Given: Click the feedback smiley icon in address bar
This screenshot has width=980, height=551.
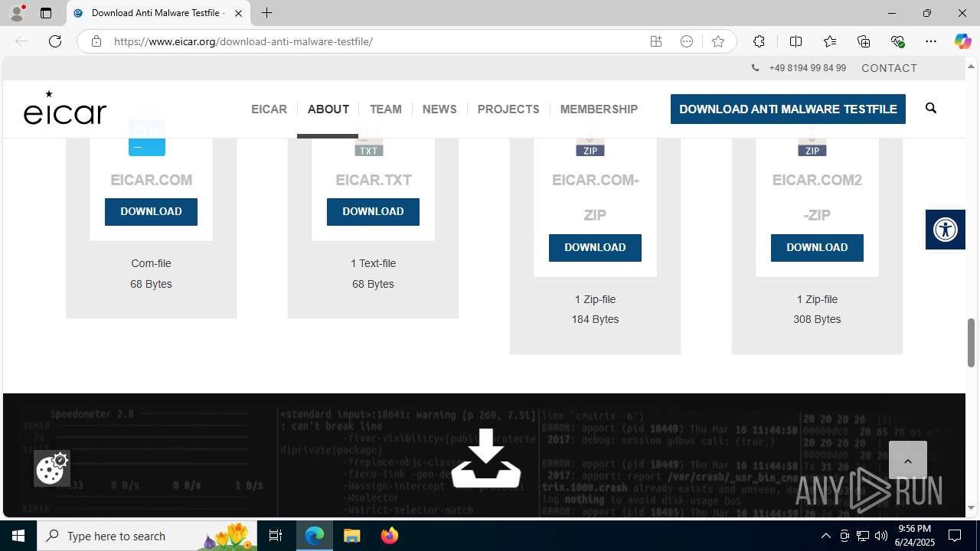Looking at the screenshot, I should [x=687, y=41].
